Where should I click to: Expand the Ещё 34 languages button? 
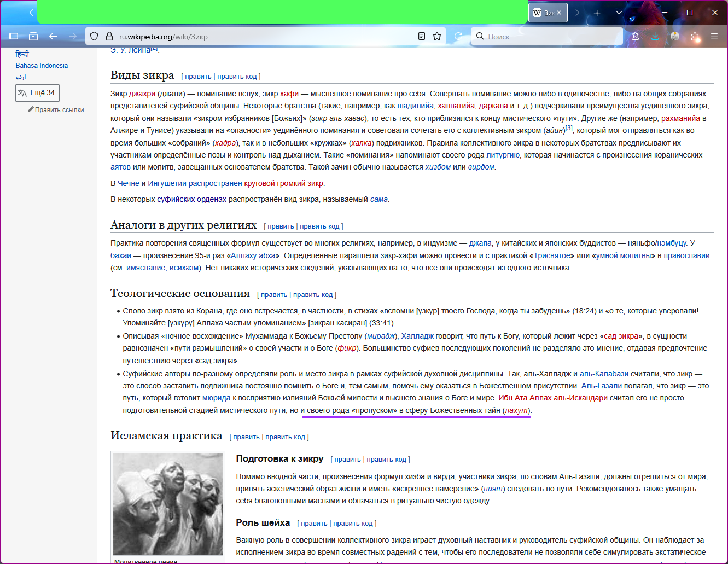tap(37, 93)
